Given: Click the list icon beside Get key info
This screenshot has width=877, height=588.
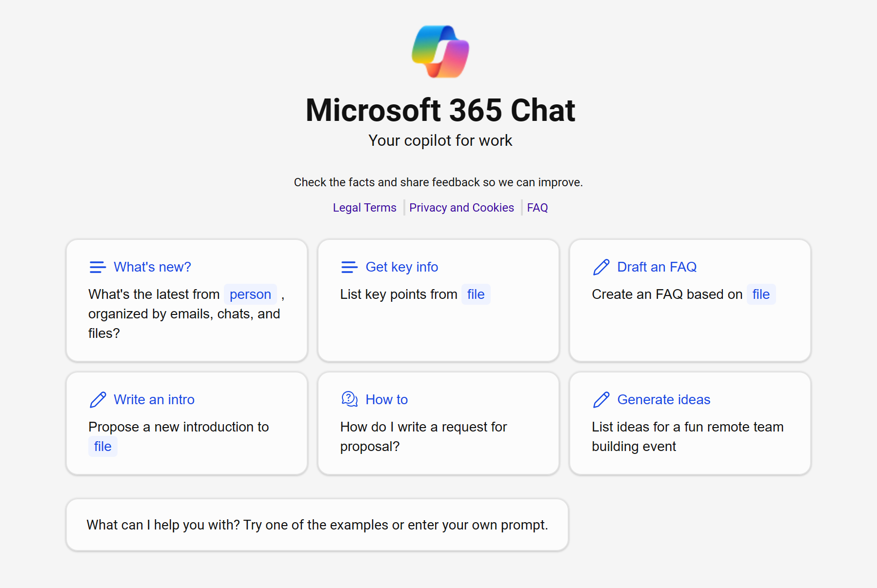Looking at the screenshot, I should pyautogui.click(x=349, y=267).
